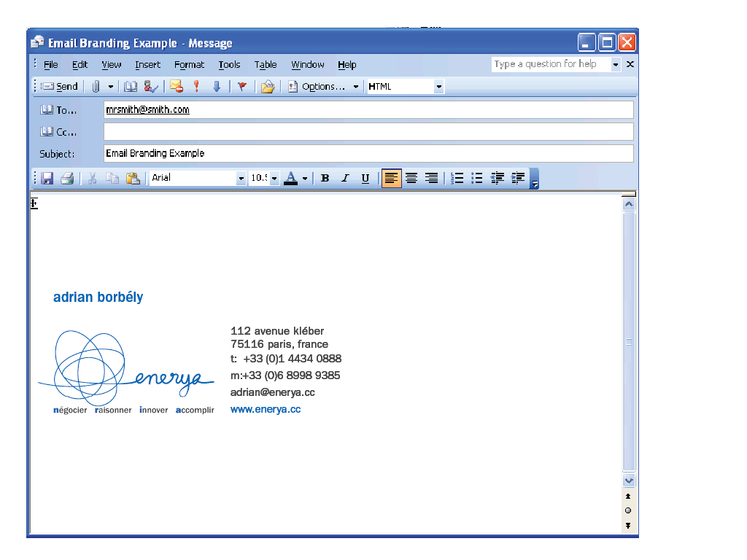
Task: Open the Options button
Action: click(x=317, y=87)
